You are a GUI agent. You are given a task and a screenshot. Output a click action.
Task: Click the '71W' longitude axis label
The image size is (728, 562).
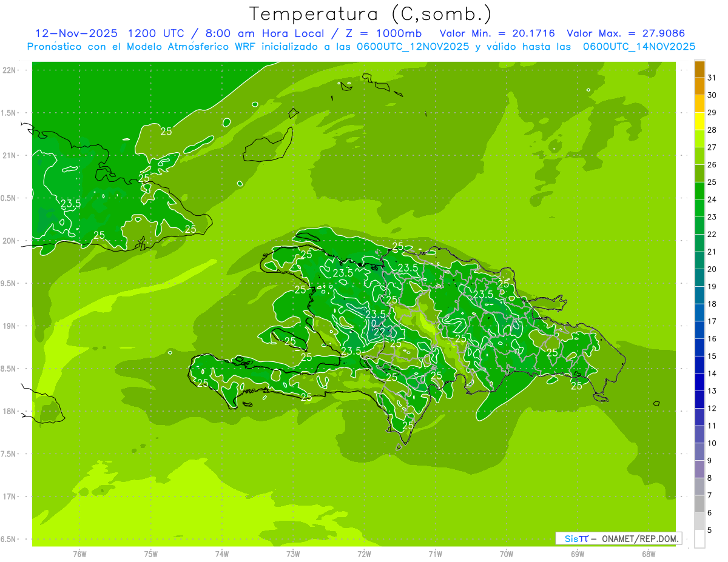[x=435, y=554]
